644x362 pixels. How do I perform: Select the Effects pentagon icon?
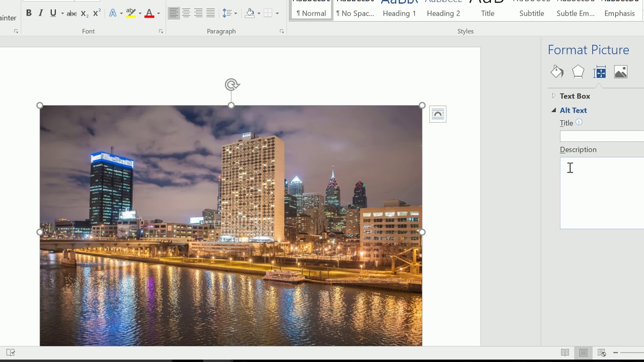click(578, 72)
